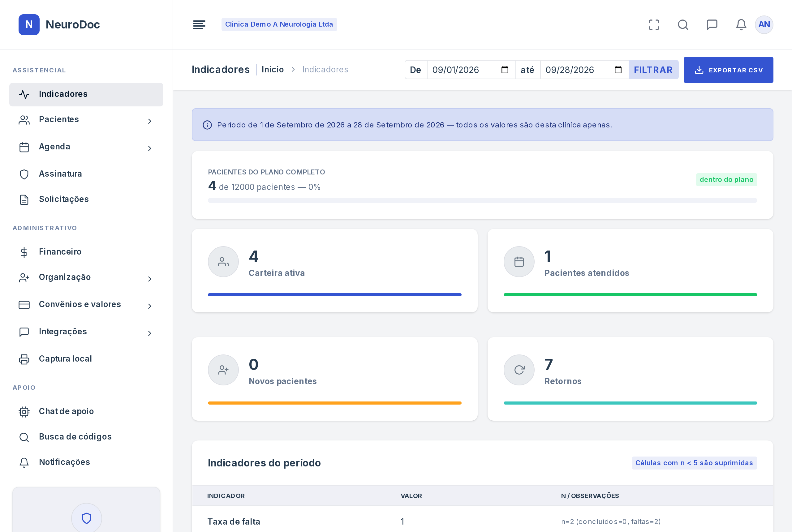The width and height of the screenshot is (792, 532).
Task: Click the FILTRAR button
Action: (x=653, y=70)
